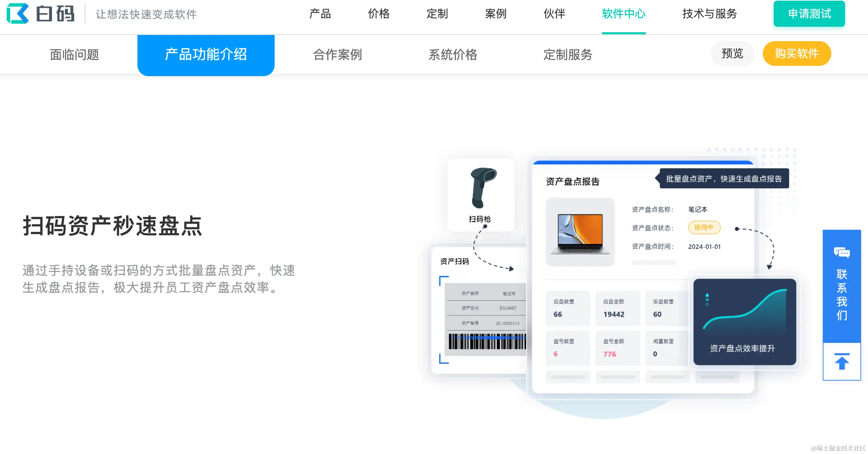
Task: Click the efficiency growth chart card
Action: [x=745, y=322]
